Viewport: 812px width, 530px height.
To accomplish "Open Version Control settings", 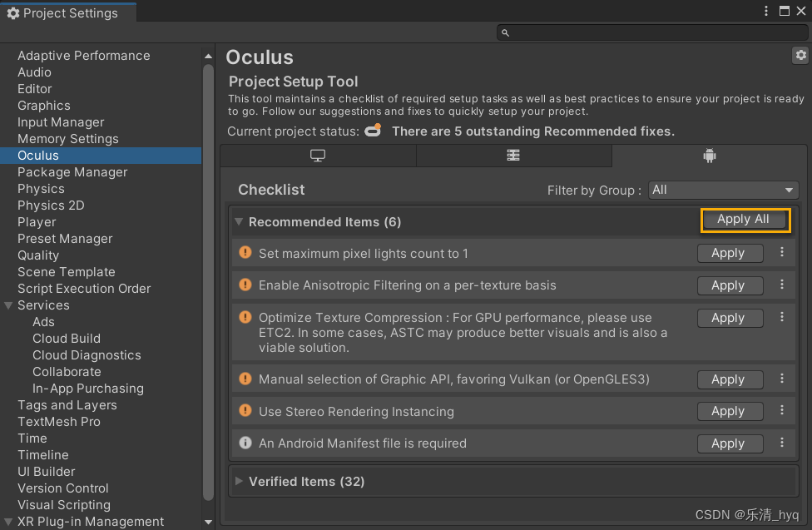I will tap(63, 488).
